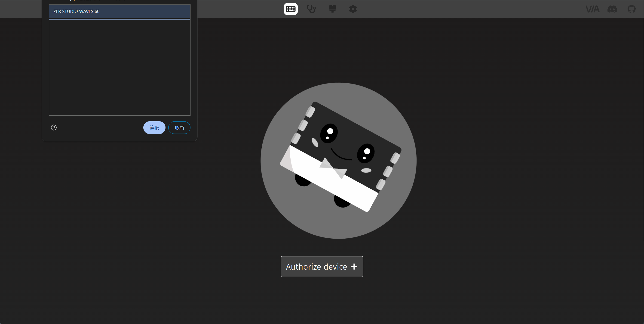Screen dimensions: 644x324
Task: Open the Key Tester stethoscope icon
Action: [x=311, y=9]
